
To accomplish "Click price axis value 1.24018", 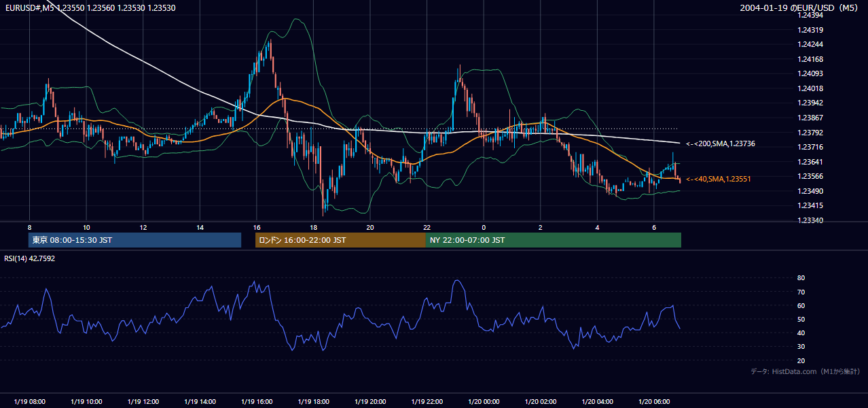I will coord(811,88).
